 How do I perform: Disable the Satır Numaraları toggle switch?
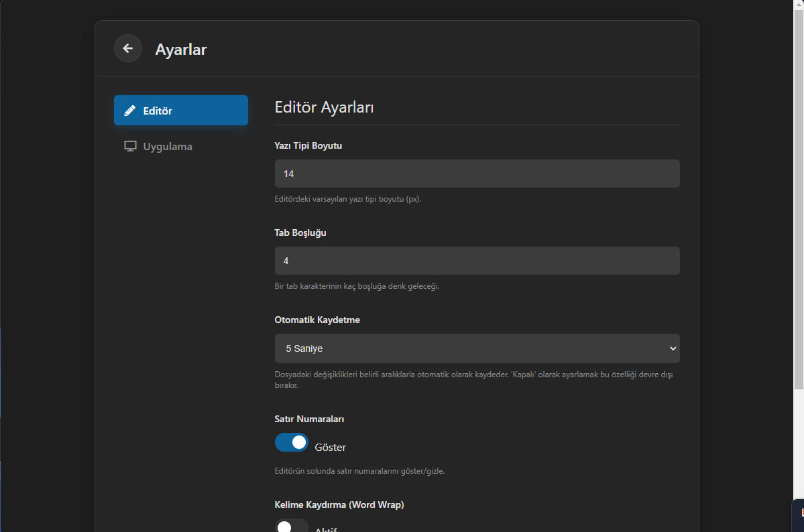292,442
